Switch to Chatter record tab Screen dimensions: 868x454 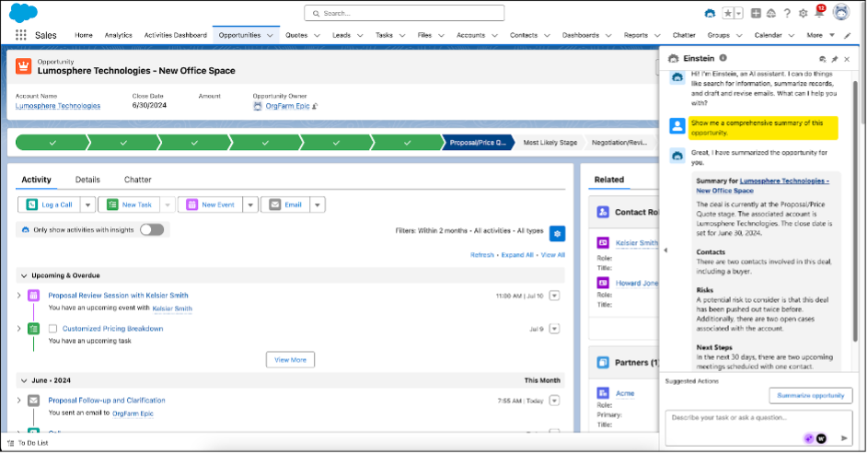(138, 180)
